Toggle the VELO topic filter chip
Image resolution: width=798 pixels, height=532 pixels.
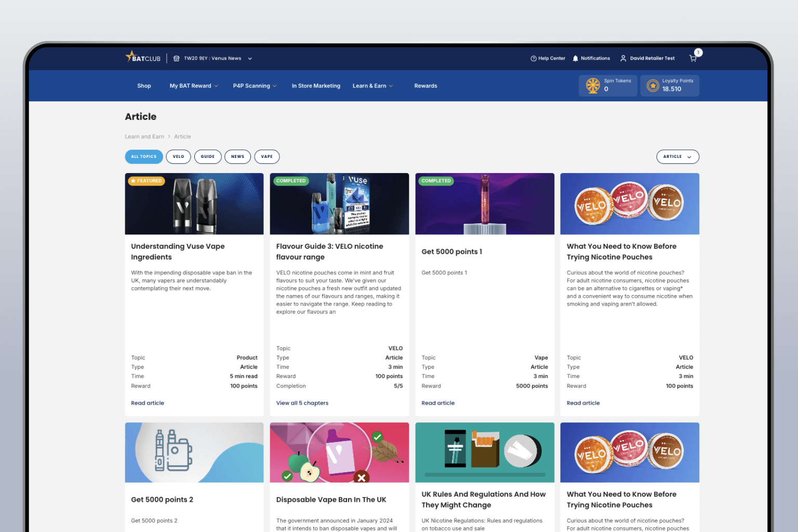pyautogui.click(x=178, y=156)
